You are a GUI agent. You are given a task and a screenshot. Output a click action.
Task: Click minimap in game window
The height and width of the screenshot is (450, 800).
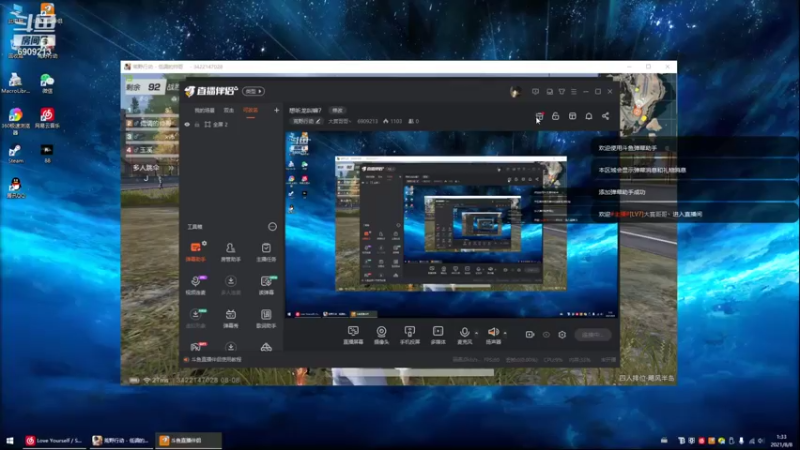pyautogui.click(x=646, y=105)
